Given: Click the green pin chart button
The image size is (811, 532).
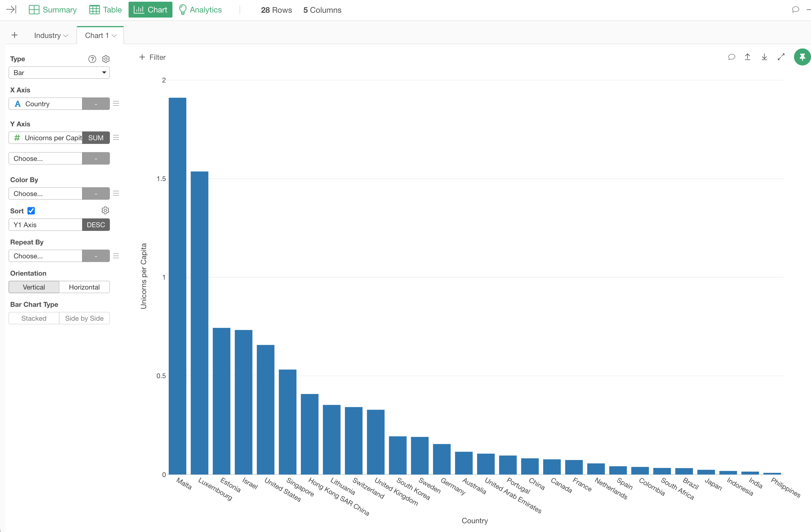Looking at the screenshot, I should [x=802, y=57].
